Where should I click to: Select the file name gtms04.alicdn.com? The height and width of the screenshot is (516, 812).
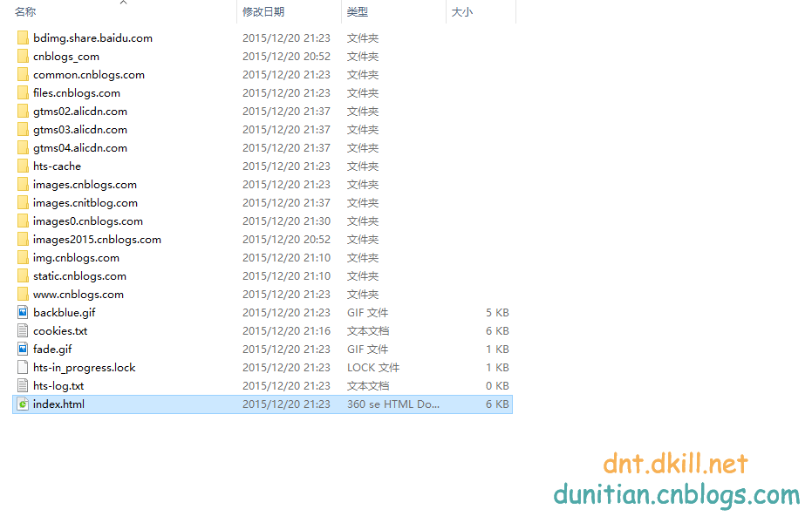[x=80, y=147]
